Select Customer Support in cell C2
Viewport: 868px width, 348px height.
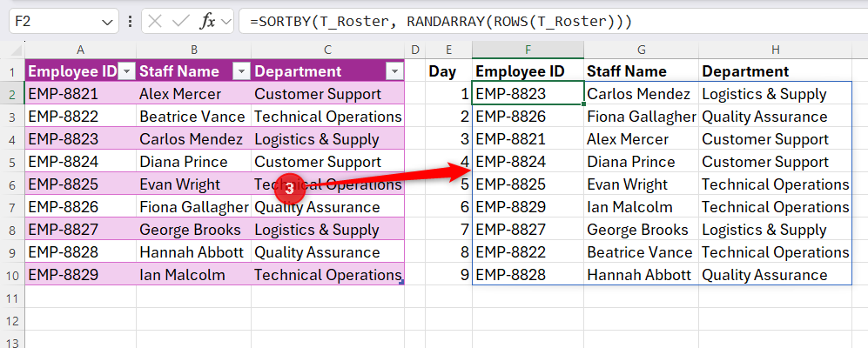pos(327,94)
